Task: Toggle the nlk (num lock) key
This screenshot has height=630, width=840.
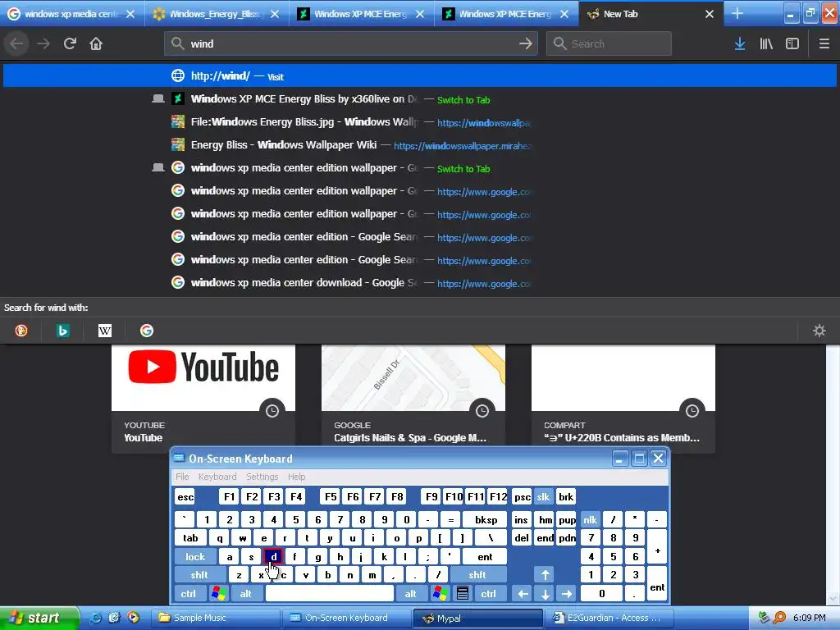Action: pyautogui.click(x=590, y=519)
